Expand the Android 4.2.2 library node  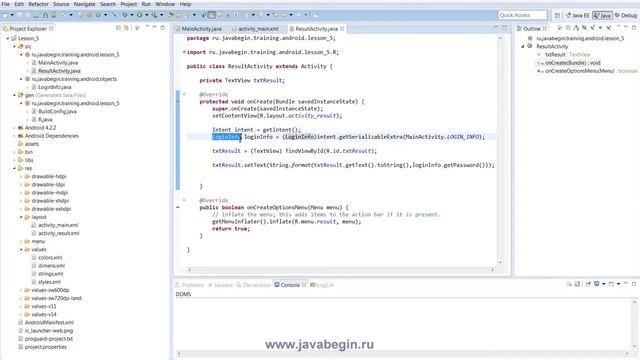(15, 128)
